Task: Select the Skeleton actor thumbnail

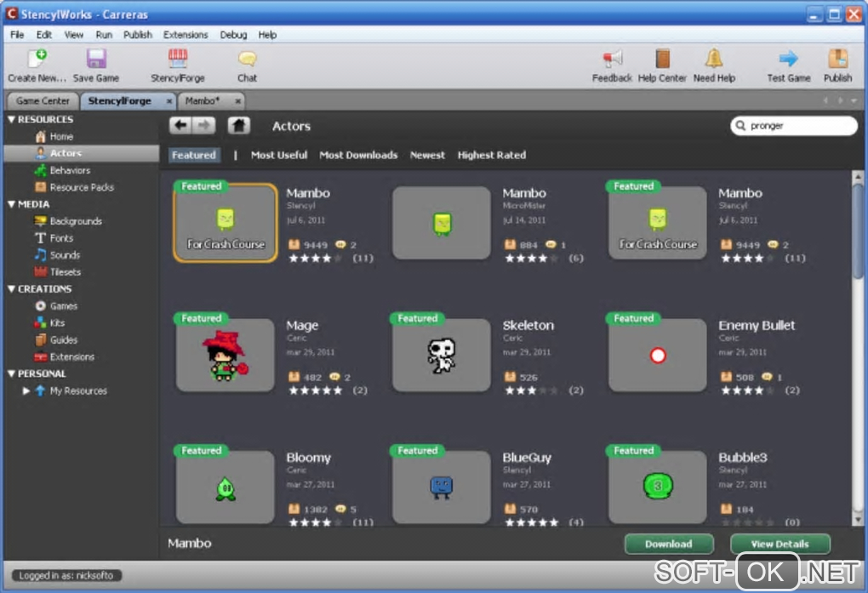Action: [x=441, y=355]
